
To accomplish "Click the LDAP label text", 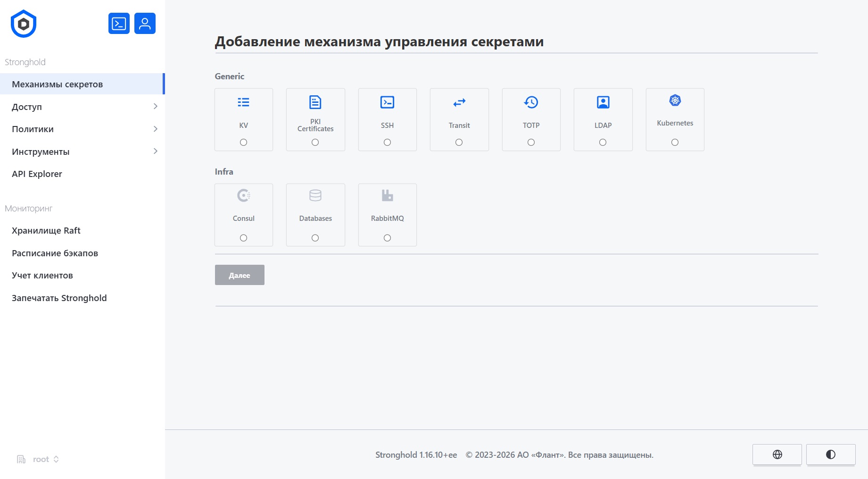I will (x=603, y=126).
